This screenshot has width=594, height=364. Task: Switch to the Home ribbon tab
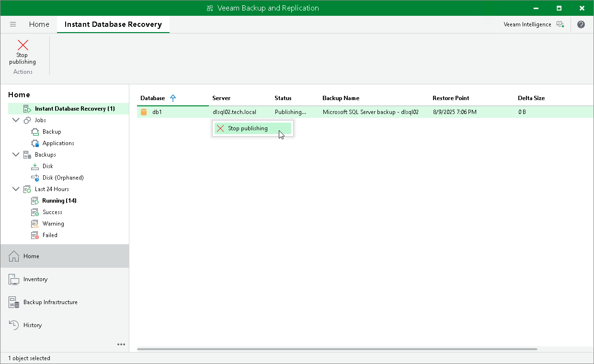(39, 24)
